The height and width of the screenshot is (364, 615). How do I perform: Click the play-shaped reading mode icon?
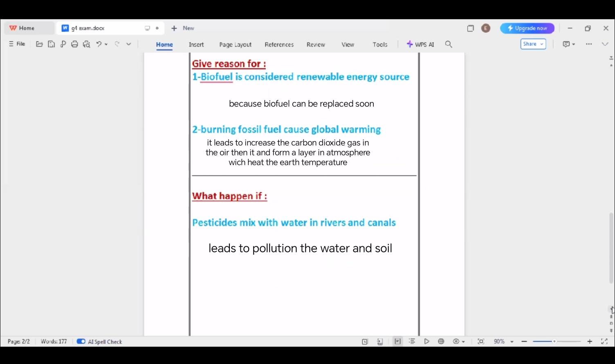(x=426, y=342)
